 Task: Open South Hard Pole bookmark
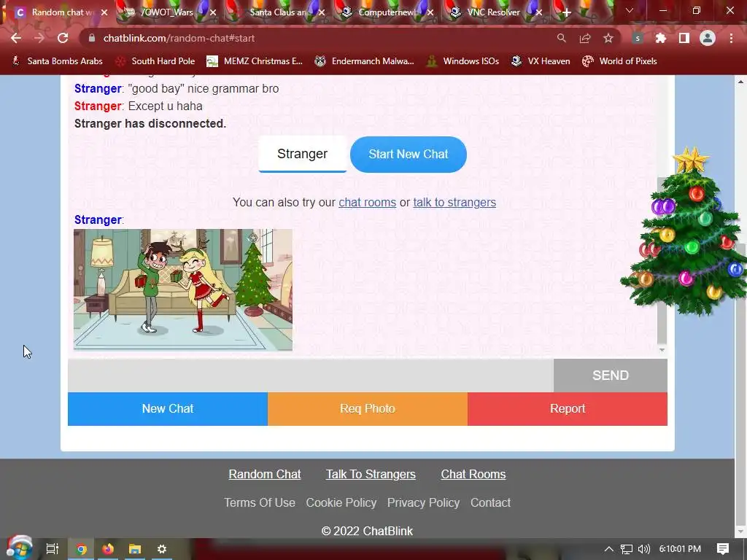[x=156, y=61]
